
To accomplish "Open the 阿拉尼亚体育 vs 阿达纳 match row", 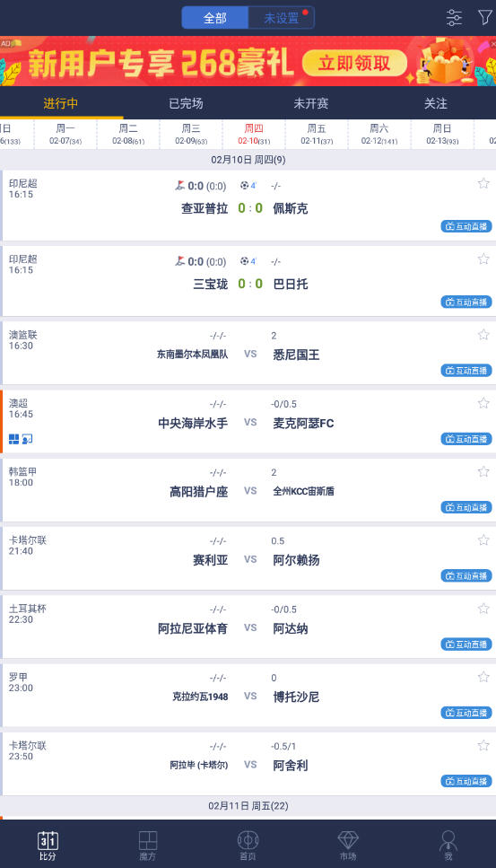I will coord(248,626).
